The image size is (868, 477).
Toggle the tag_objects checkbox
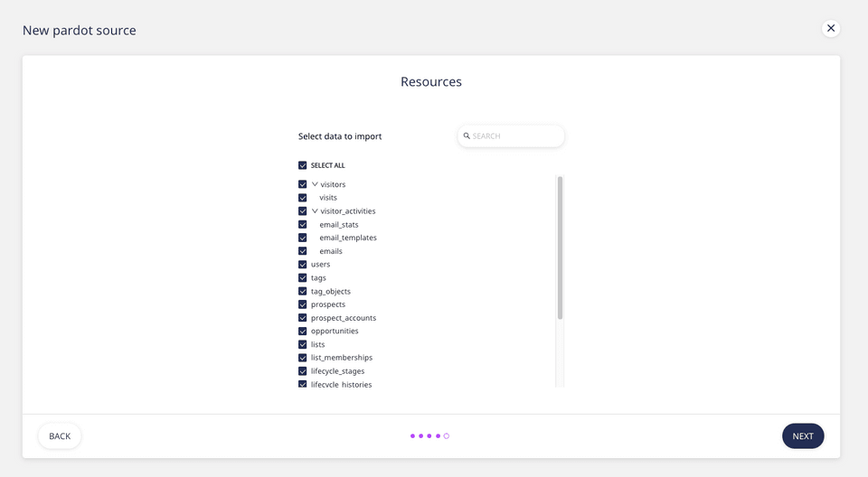303,292
